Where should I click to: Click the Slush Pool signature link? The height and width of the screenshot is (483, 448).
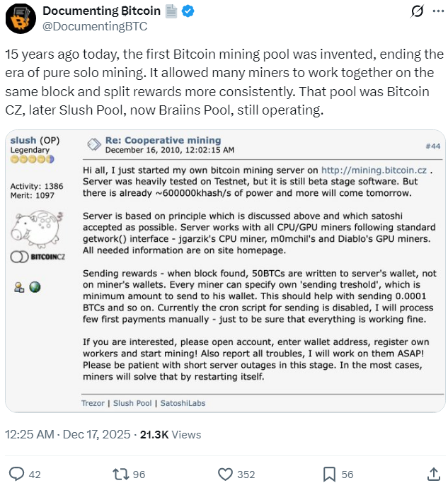pyautogui.click(x=132, y=402)
